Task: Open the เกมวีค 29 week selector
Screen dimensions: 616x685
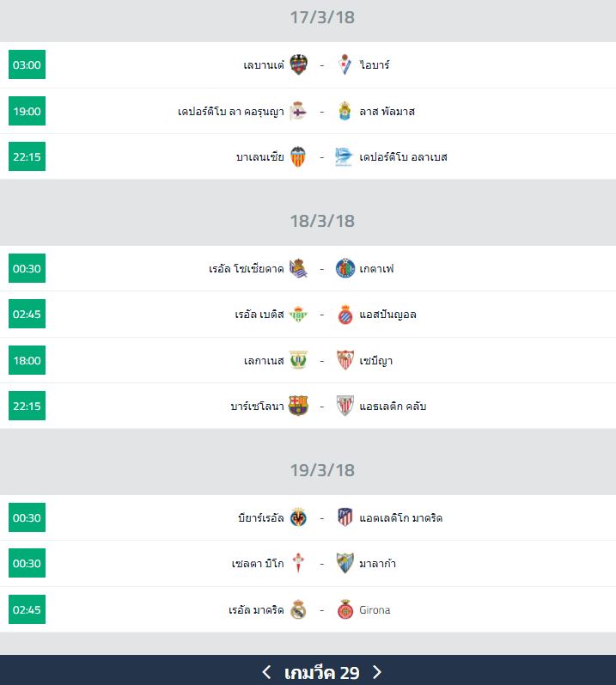Action: pos(321,671)
